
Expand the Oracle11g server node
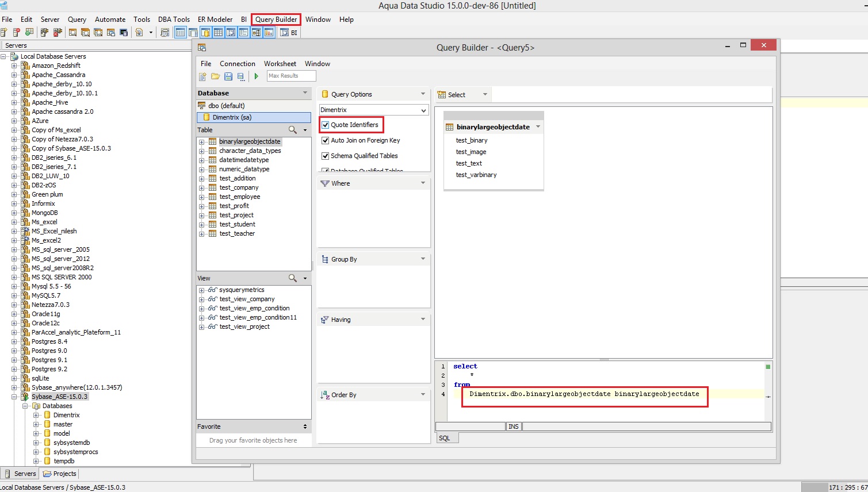(14, 314)
